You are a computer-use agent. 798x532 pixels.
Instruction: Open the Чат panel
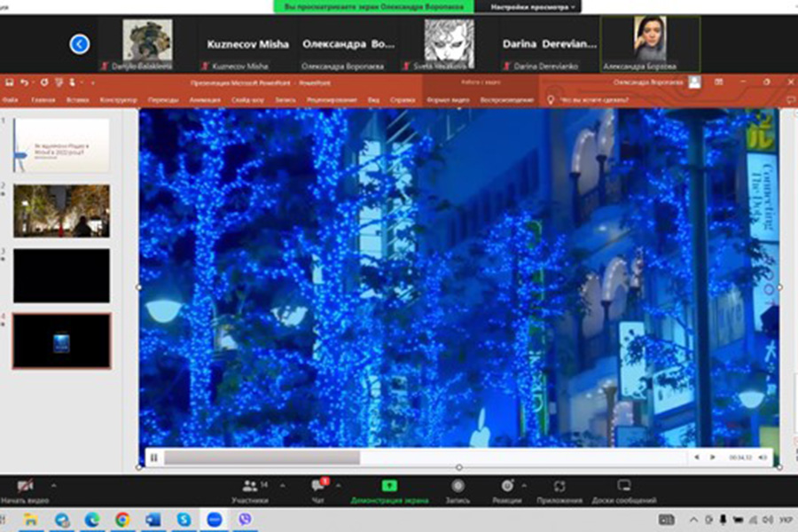click(318, 491)
